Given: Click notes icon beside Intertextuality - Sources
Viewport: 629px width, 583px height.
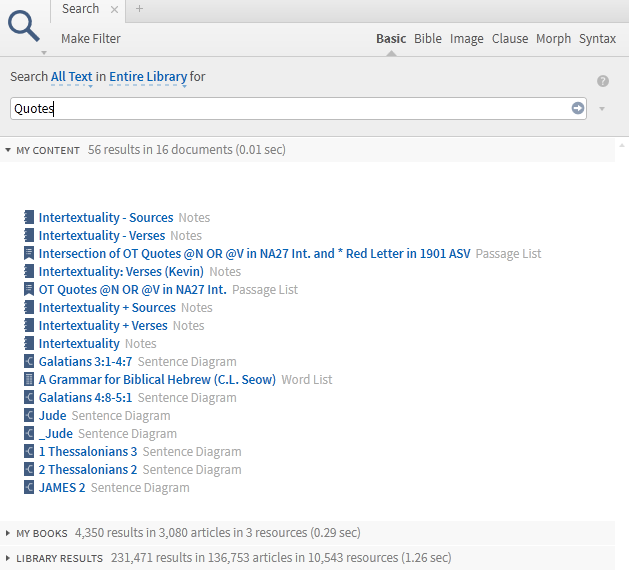Looking at the screenshot, I should point(29,217).
